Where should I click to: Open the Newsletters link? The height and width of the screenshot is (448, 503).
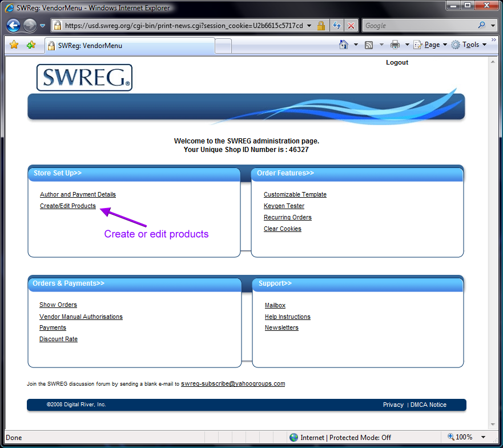[281, 327]
